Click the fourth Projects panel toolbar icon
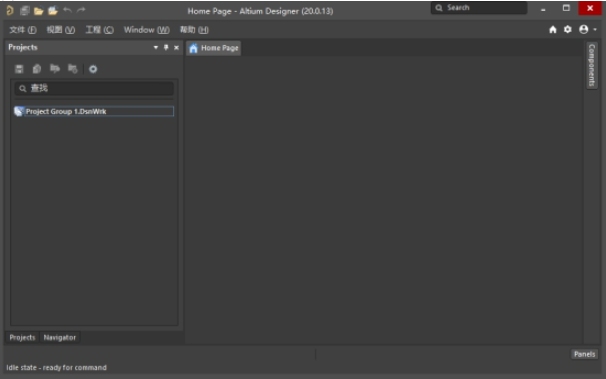Viewport: 606px width, 379px height. pos(73,69)
